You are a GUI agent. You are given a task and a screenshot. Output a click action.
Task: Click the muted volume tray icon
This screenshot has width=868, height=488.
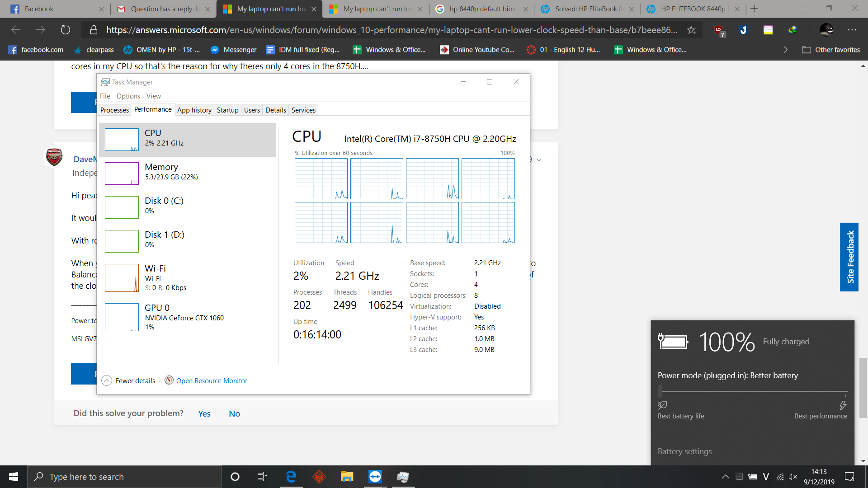click(793, 477)
